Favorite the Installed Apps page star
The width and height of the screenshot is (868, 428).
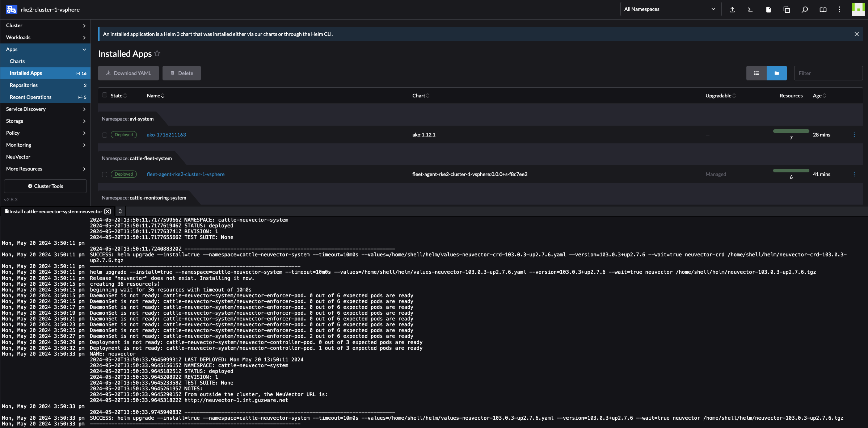[157, 53]
